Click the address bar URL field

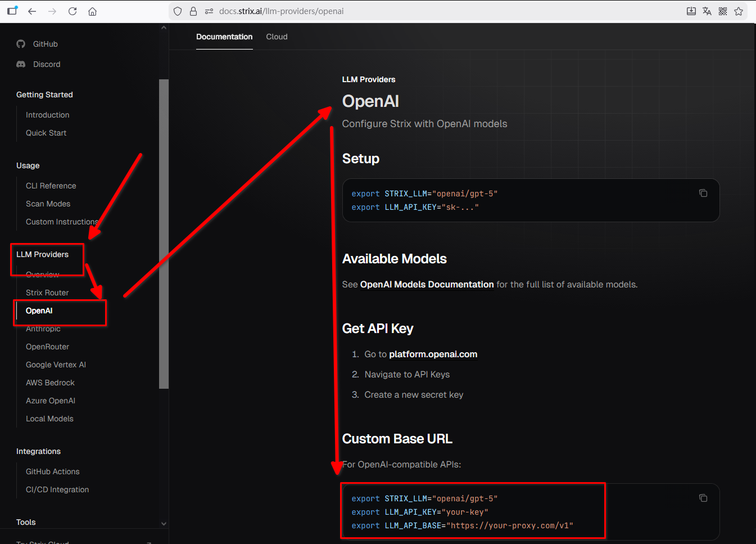pos(393,11)
